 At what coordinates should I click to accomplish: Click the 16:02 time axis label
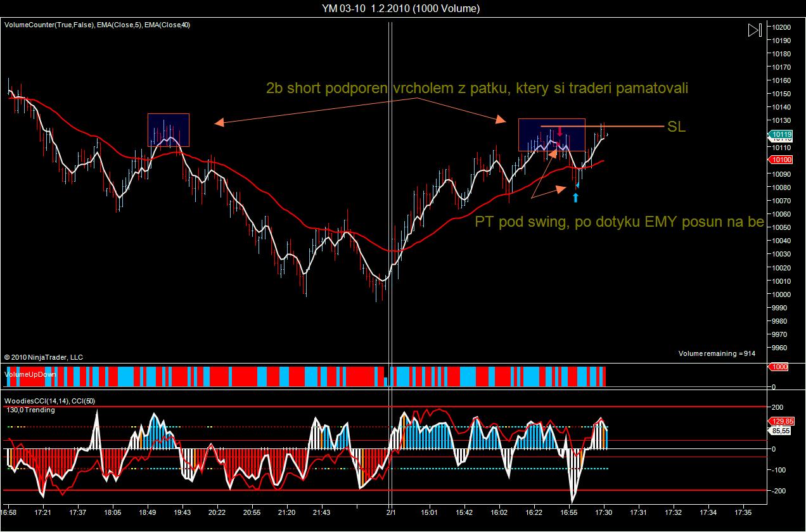pos(499,512)
